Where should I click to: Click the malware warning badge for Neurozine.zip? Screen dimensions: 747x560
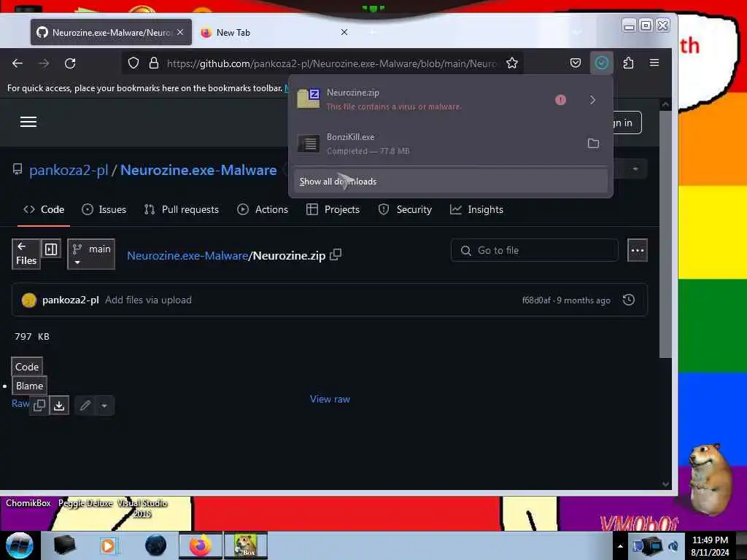(560, 99)
